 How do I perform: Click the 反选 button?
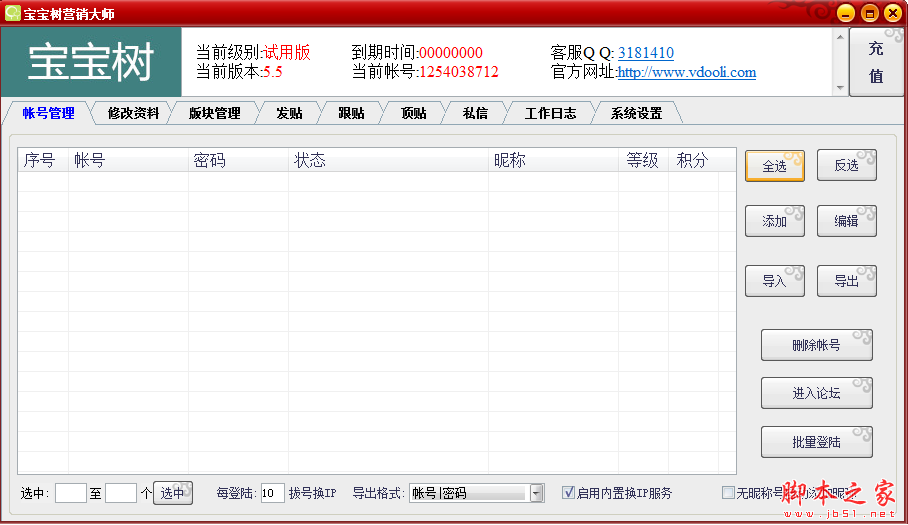pos(847,165)
